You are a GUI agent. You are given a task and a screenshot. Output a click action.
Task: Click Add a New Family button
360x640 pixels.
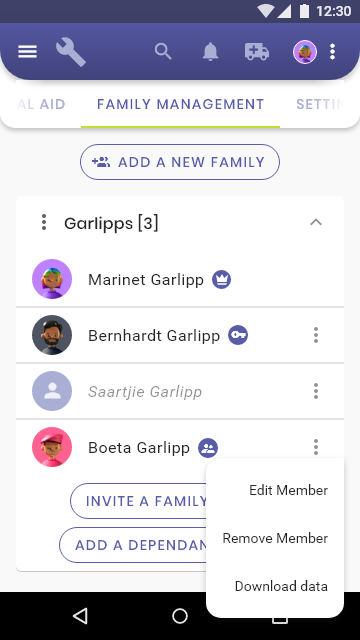(x=180, y=162)
